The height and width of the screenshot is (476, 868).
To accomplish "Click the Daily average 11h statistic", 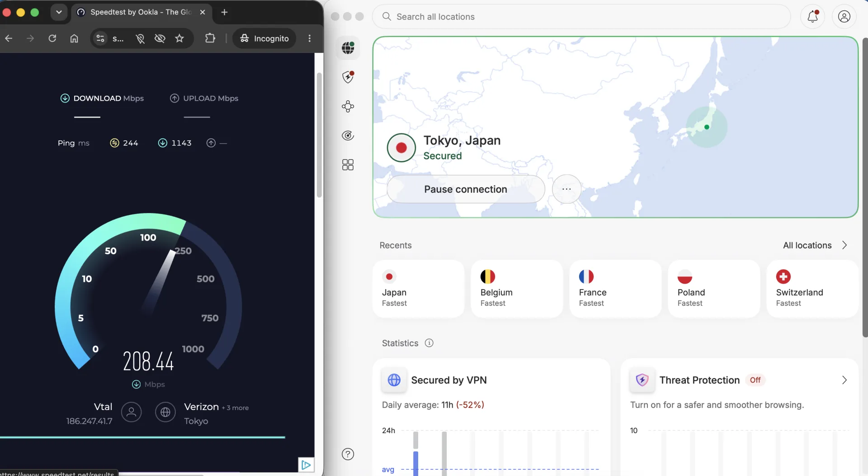I will point(433,405).
